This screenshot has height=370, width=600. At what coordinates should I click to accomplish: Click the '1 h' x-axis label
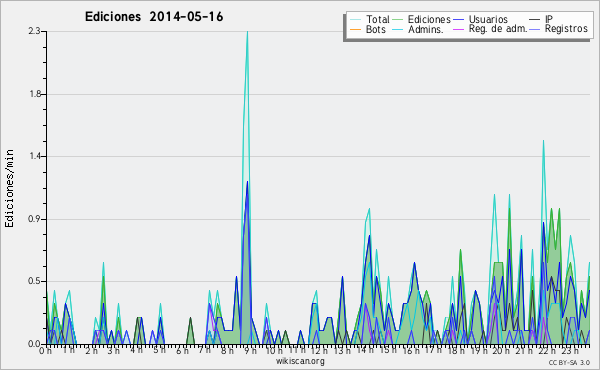[68, 350]
